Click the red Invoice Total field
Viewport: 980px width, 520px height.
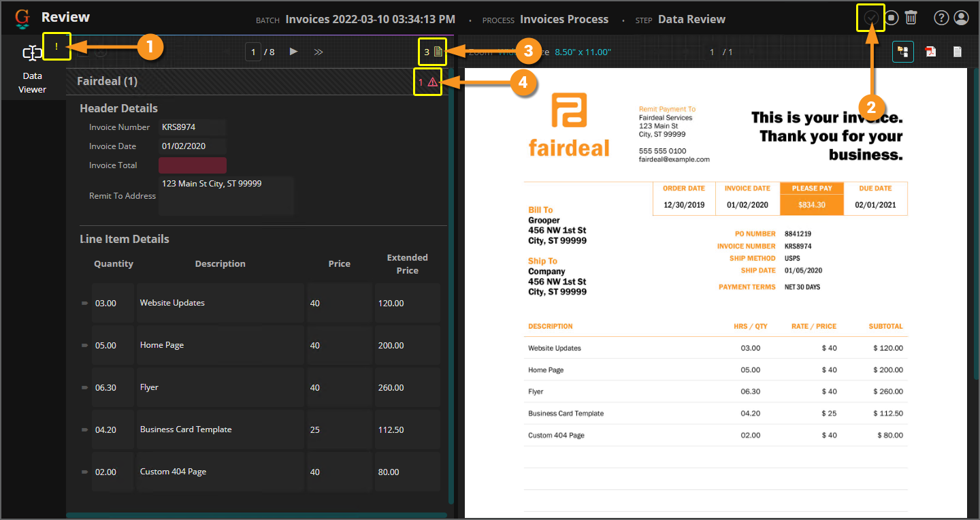tap(192, 165)
